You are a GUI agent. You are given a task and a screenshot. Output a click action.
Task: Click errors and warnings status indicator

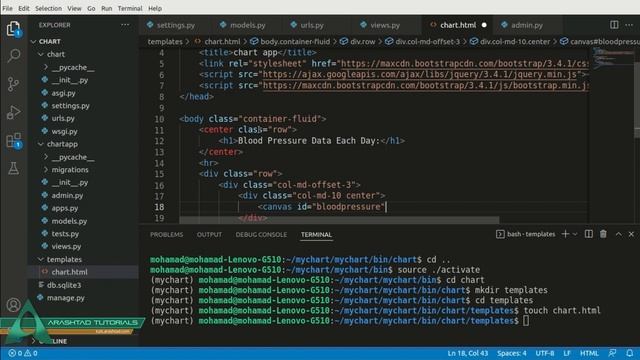(23, 353)
